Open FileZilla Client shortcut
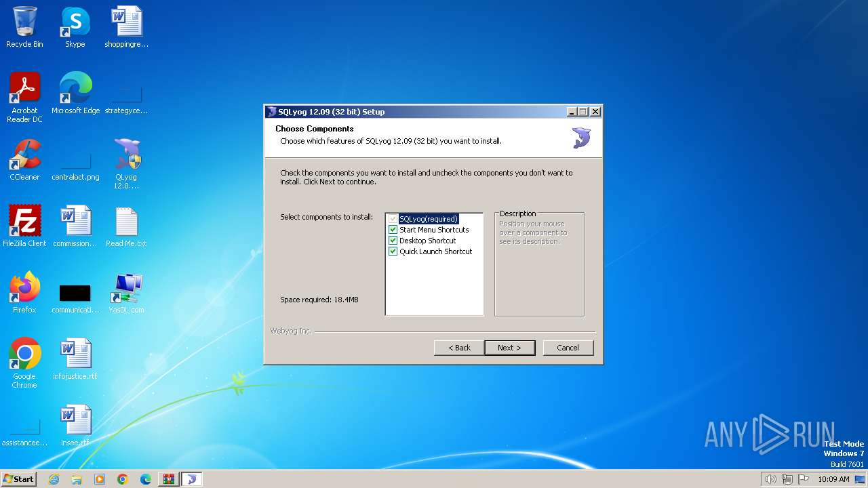Screen dimensions: 868x488 [24, 226]
